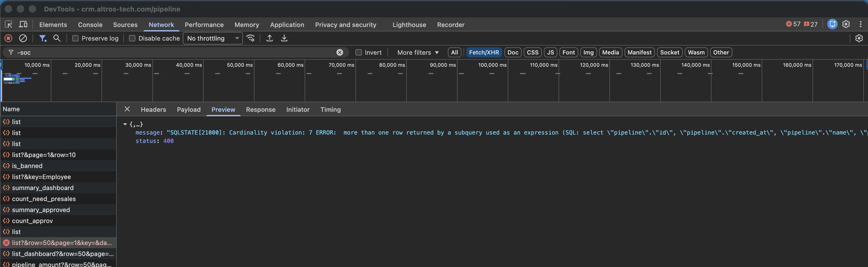The width and height of the screenshot is (868, 267).
Task: Click the import HAR upload icon
Action: coord(270,38)
